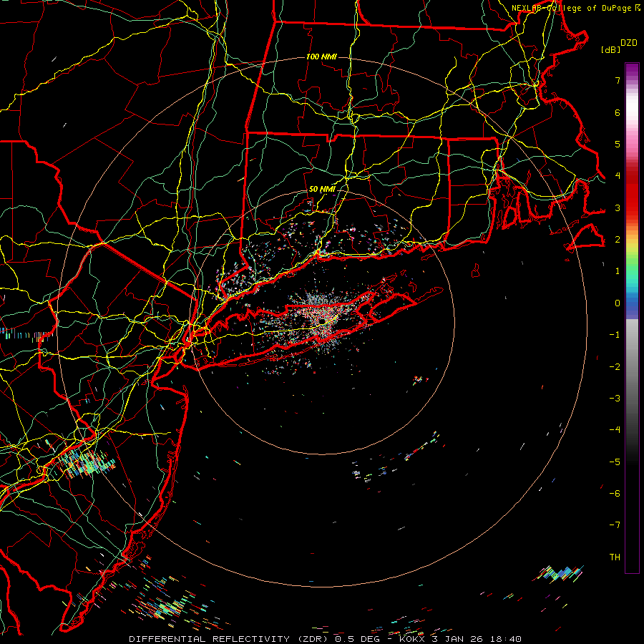Click the 6 value on the color scale
The height and width of the screenshot is (644, 644).
click(618, 112)
